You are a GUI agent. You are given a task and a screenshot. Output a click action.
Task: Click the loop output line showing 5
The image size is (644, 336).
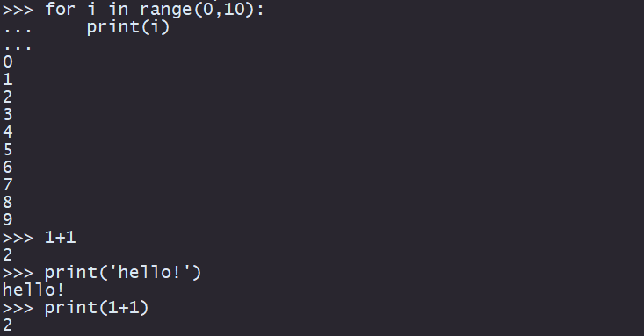8,150
